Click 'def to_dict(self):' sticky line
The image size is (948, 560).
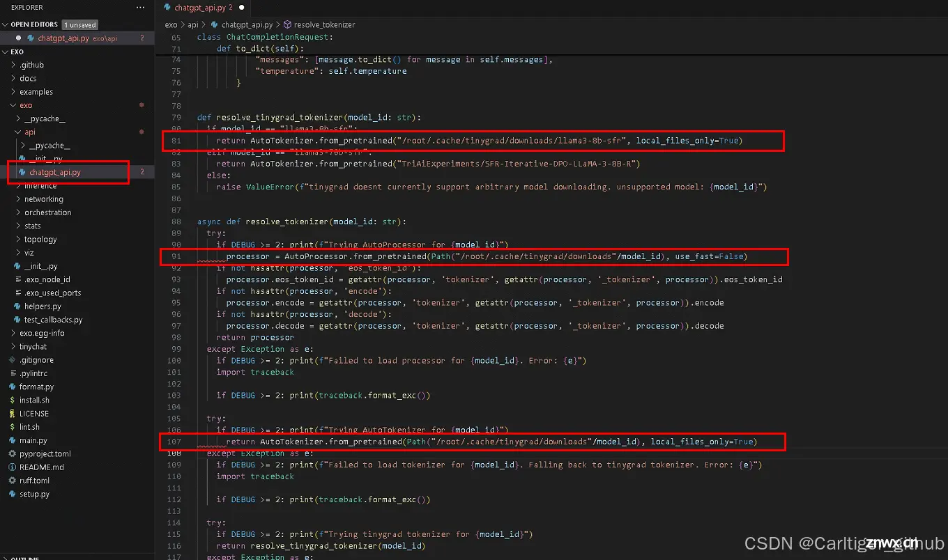coord(260,48)
